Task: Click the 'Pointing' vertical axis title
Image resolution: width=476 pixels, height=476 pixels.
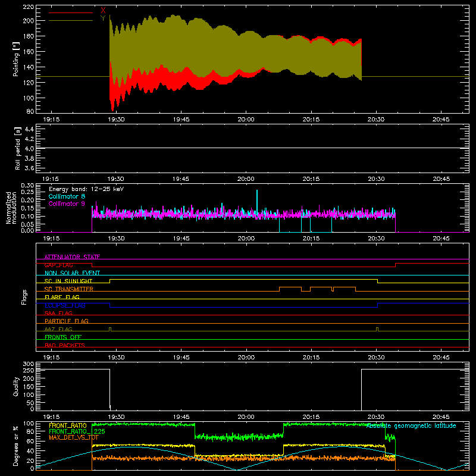Action: (x=15, y=59)
